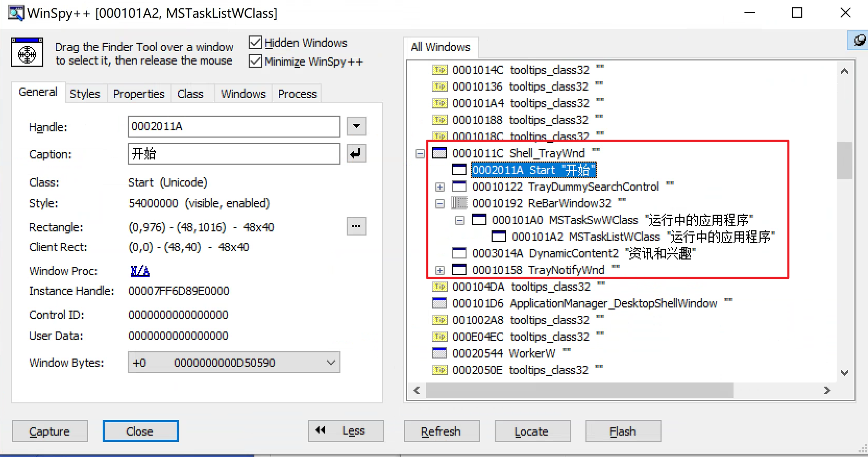Click the Refresh button
The height and width of the screenshot is (457, 868).
[442, 431]
